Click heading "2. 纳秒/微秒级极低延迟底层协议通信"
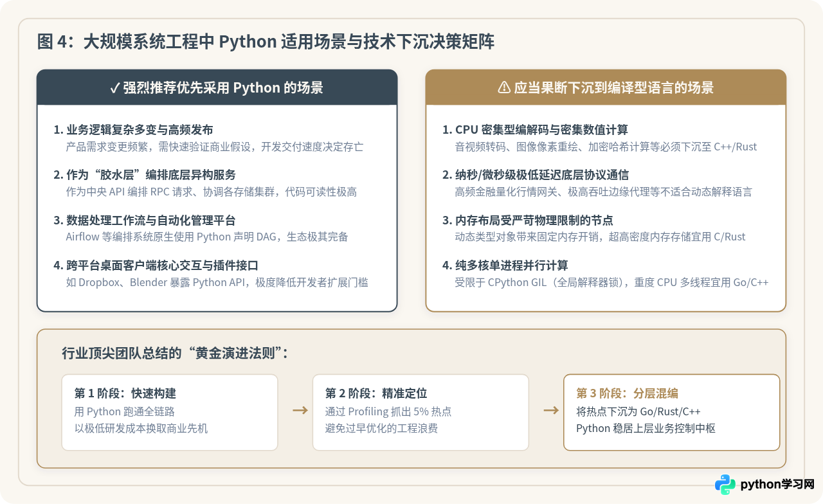This screenshot has width=823, height=504. pos(536,175)
